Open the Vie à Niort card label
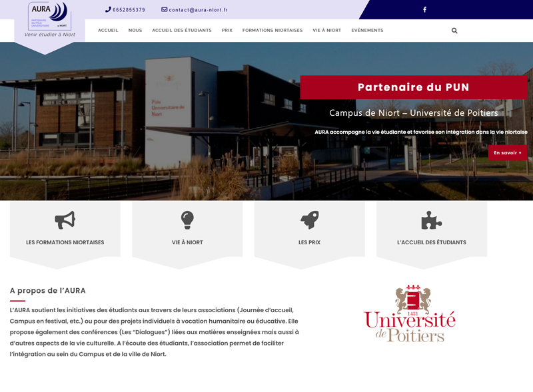 click(187, 242)
